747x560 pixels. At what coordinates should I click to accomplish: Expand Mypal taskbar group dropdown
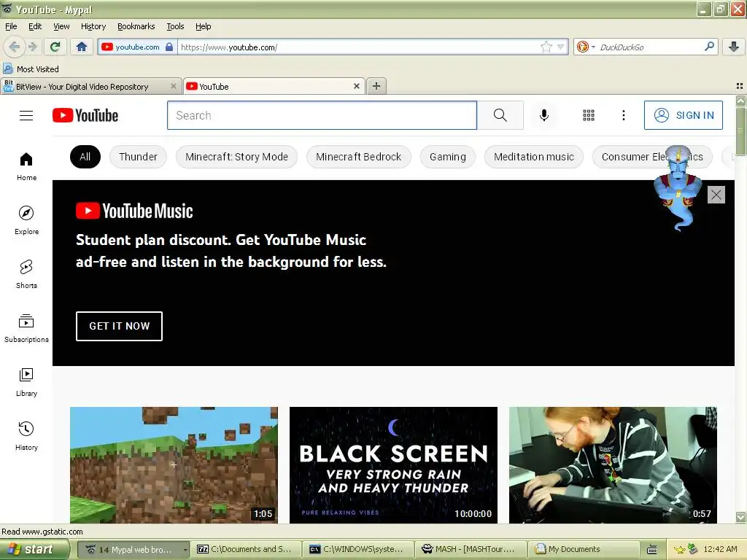coord(185,550)
